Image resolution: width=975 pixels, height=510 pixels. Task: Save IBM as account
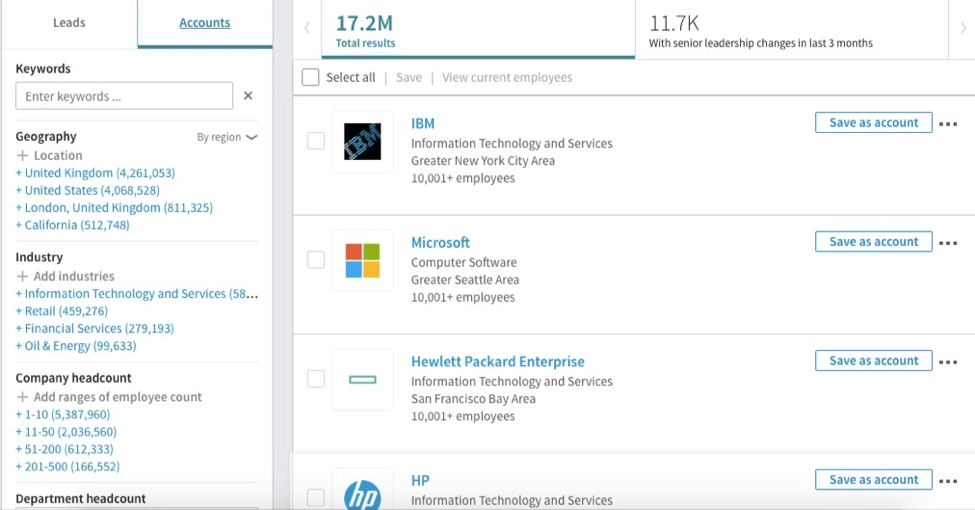point(874,123)
